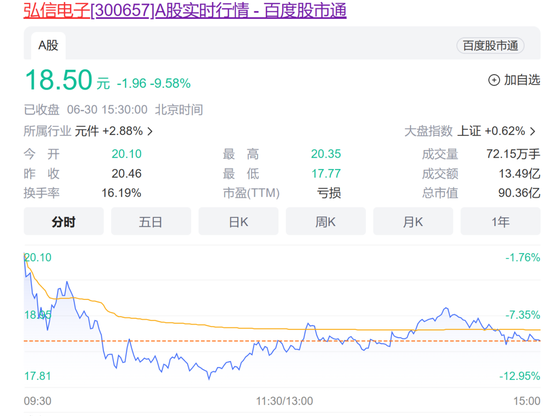Screen dimensions: 550x416
Task: Click the -7.35% chart axis label
Action: point(523,315)
